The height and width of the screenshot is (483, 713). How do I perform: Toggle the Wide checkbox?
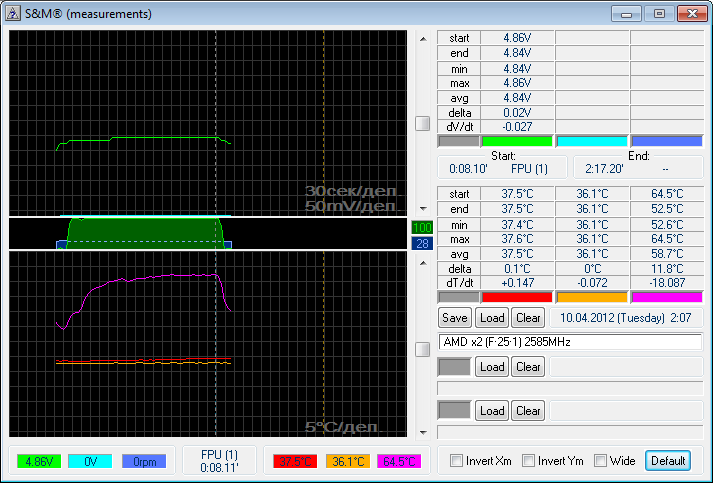coord(600,461)
